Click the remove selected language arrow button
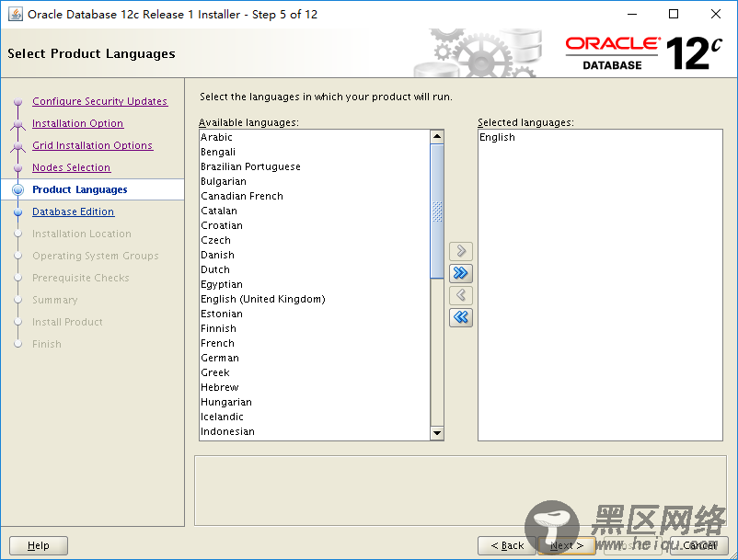Viewport: 738px width, 560px height. click(x=461, y=295)
